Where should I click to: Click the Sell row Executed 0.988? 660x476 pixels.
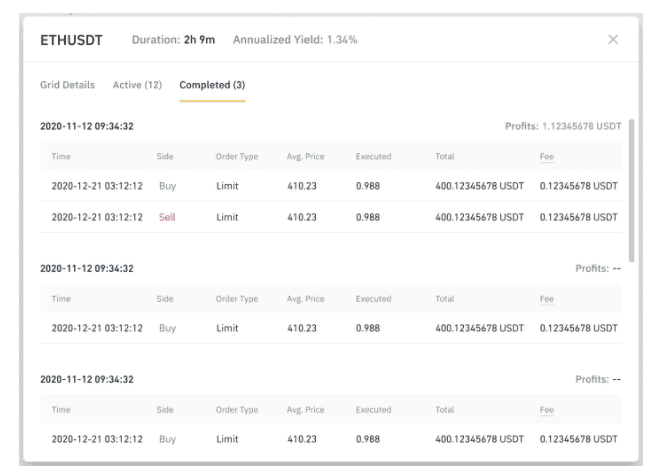tap(368, 217)
